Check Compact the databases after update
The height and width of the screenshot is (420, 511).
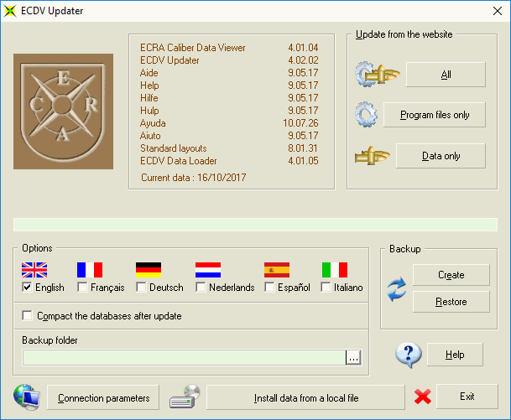[x=27, y=315]
